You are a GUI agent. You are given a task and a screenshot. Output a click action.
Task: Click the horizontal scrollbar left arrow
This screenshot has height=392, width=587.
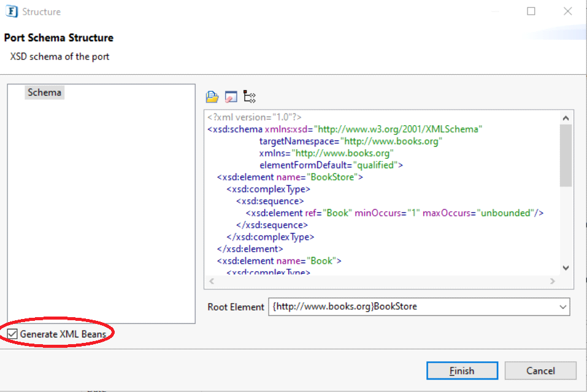212,282
